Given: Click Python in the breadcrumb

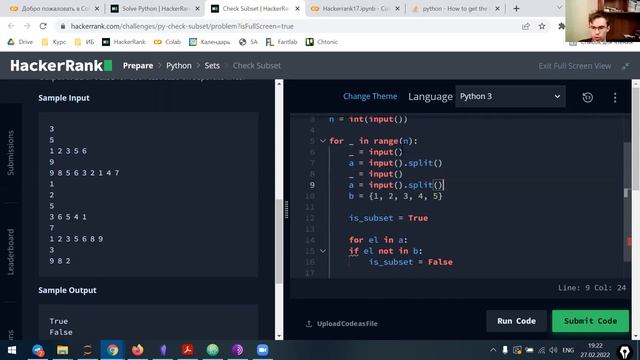Looking at the screenshot, I should coord(179,66).
